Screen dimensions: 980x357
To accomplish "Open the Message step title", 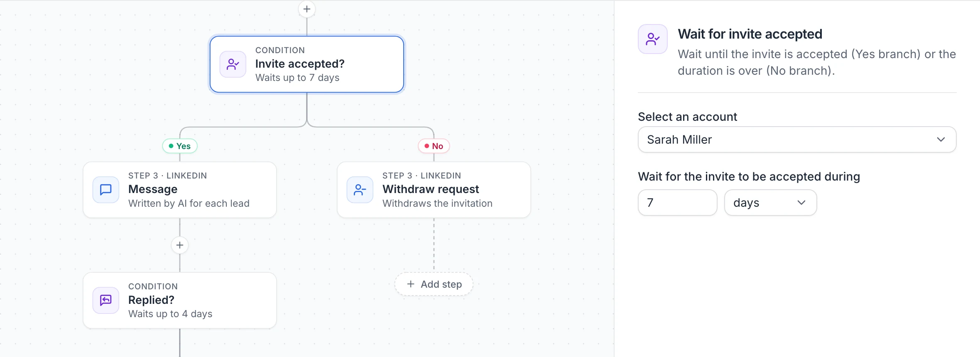I will point(153,189).
